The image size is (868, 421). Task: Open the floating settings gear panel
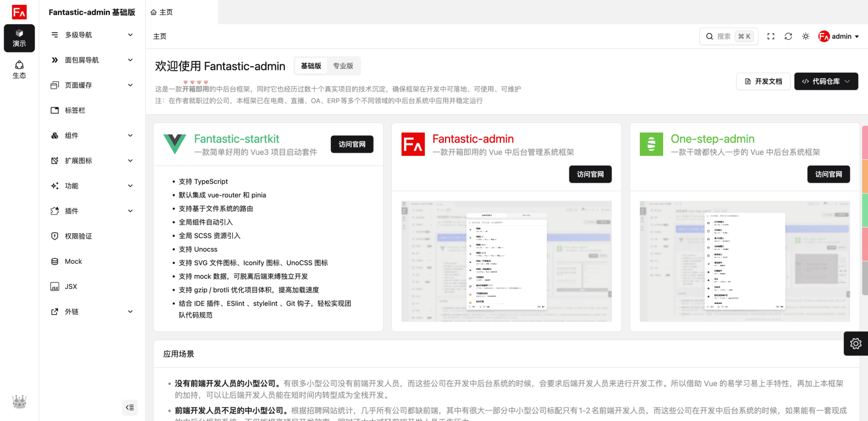(x=855, y=344)
